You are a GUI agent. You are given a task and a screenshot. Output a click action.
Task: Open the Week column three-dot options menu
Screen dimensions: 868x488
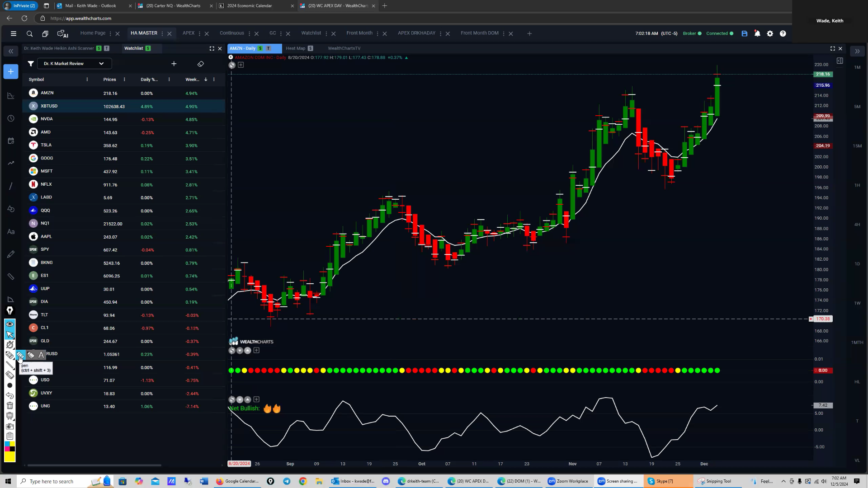coord(214,80)
